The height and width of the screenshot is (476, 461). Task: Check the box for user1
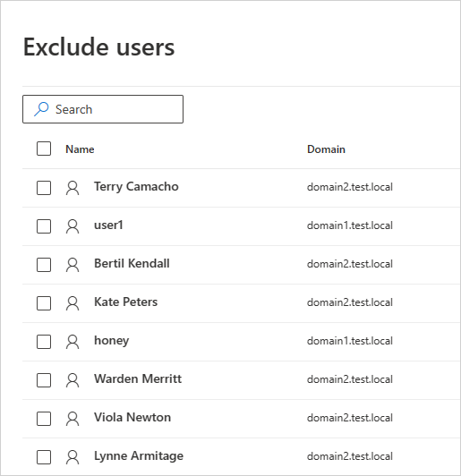(44, 226)
